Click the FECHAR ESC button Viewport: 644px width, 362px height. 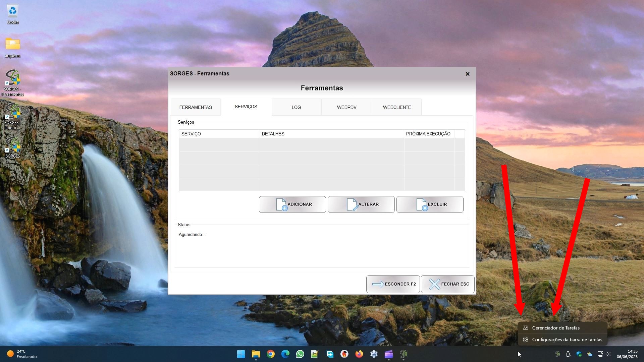(447, 284)
